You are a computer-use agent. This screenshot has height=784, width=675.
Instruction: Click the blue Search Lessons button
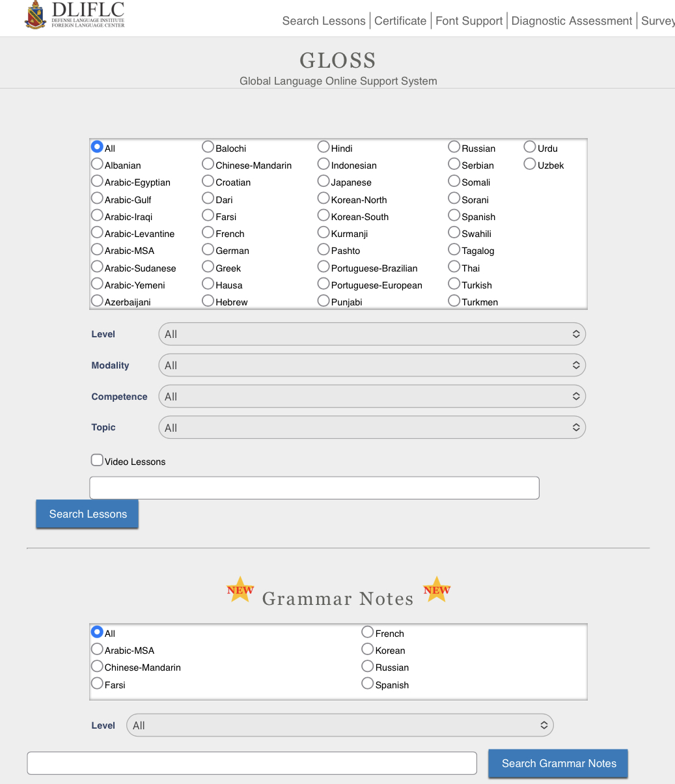click(87, 514)
